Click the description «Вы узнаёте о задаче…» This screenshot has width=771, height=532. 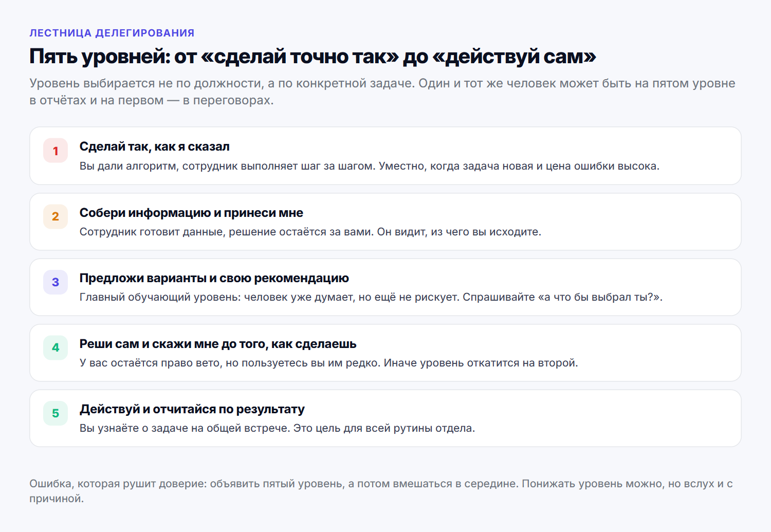278,428
